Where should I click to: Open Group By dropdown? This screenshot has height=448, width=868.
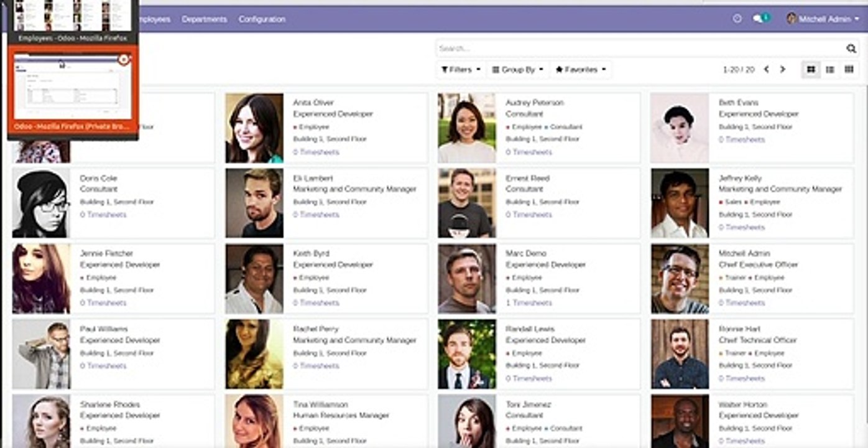[x=518, y=70]
